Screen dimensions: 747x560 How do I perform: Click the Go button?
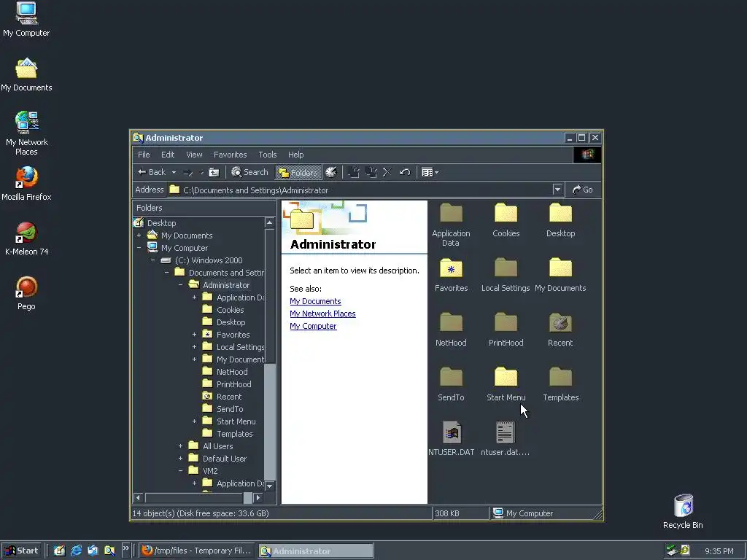click(x=583, y=190)
